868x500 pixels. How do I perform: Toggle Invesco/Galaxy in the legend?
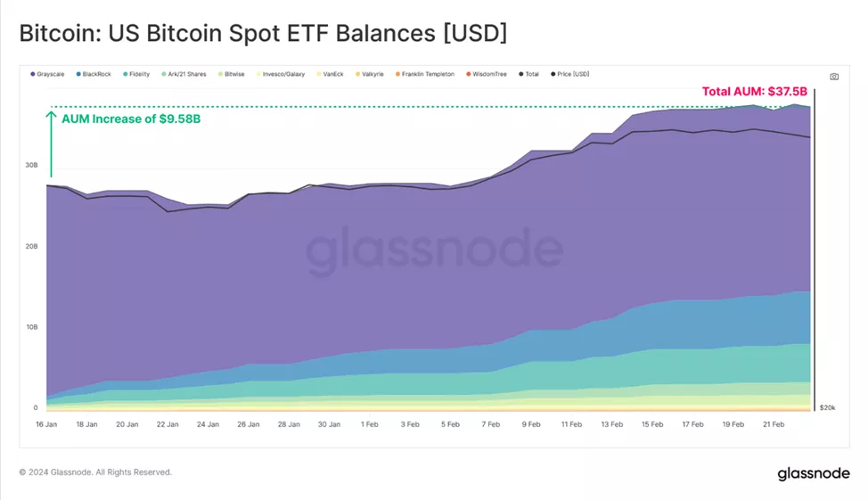(280, 74)
